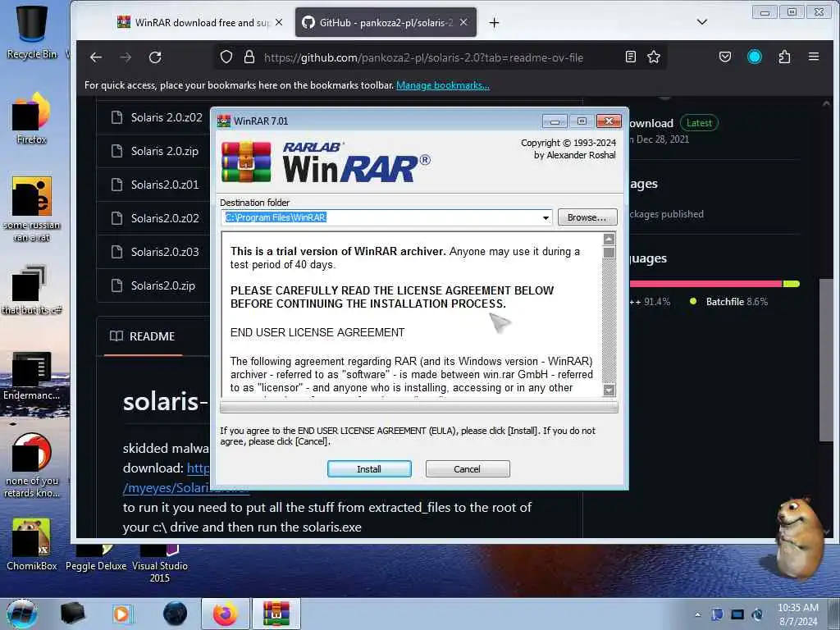Select 'that but its c#' desktop icon

[x=32, y=290]
